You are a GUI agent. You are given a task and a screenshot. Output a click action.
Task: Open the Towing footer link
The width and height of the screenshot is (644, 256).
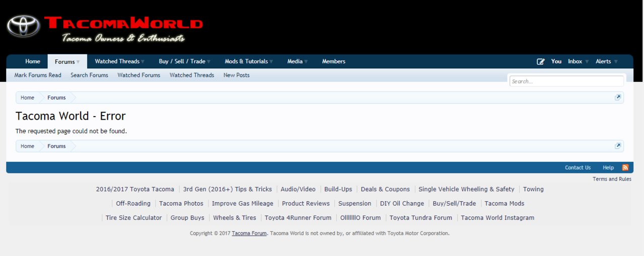point(533,189)
